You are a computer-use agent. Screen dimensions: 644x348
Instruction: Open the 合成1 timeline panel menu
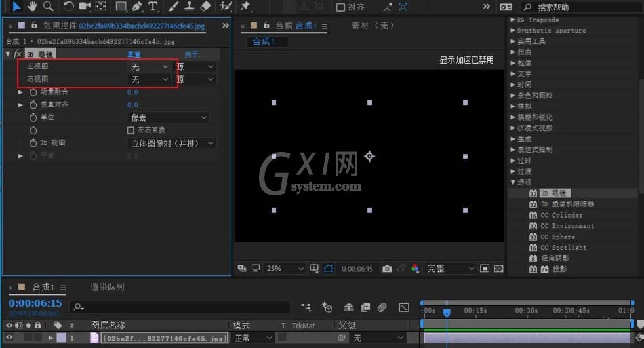[63, 288]
